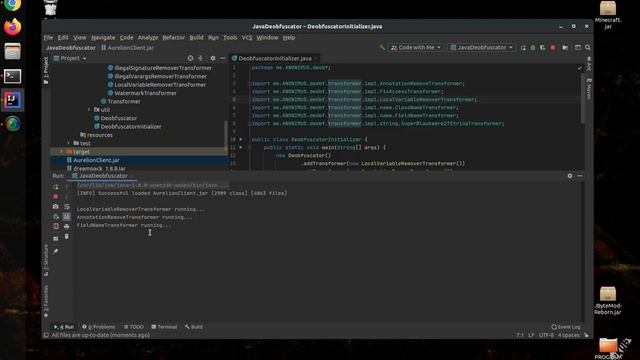Viewport: 640px width, 360px height.
Task: Open the Terminal app from the dock
Action: 13,76
